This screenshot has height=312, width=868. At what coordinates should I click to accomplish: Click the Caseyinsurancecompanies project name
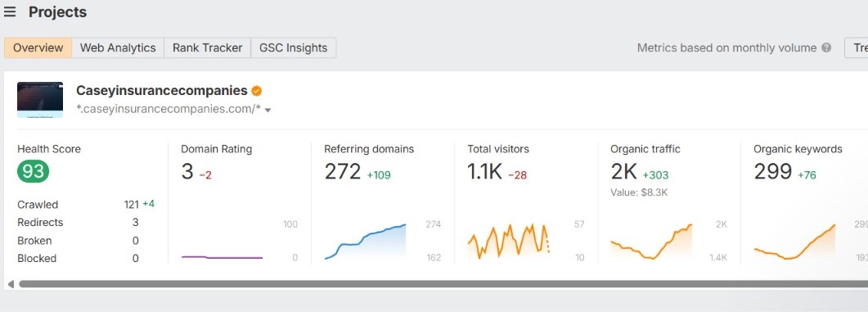click(162, 90)
